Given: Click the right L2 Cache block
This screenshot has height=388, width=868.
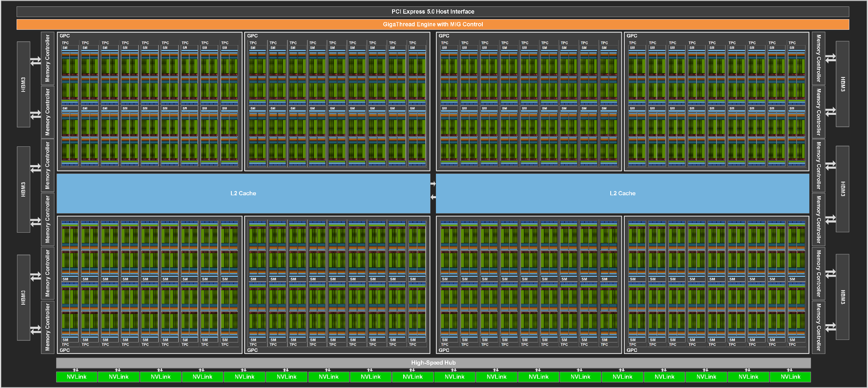Looking at the screenshot, I should (x=622, y=193).
